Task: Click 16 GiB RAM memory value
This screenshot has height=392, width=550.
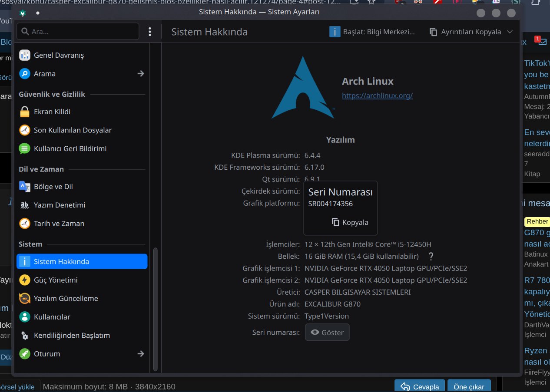Action: (361, 256)
